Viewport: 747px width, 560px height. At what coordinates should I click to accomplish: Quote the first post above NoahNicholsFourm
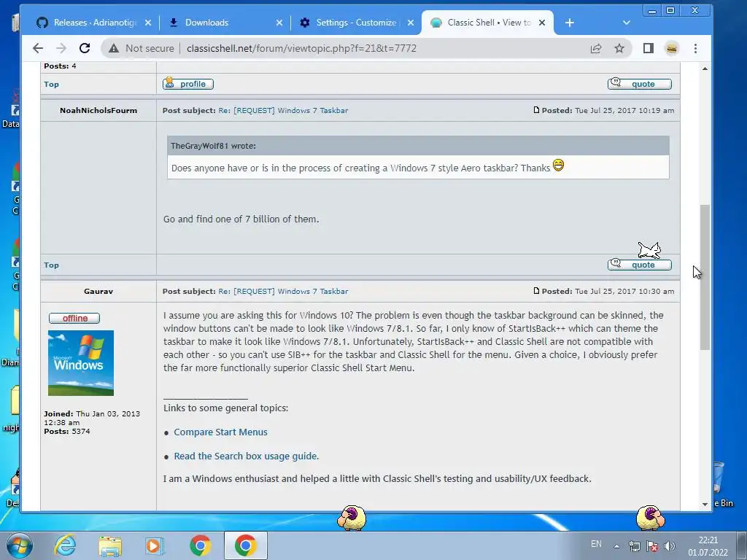639,84
